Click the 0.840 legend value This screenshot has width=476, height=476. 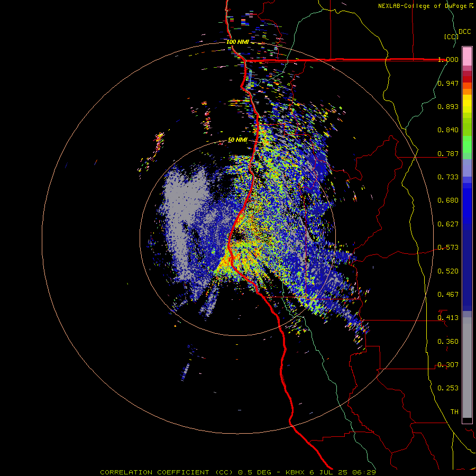[x=448, y=130]
